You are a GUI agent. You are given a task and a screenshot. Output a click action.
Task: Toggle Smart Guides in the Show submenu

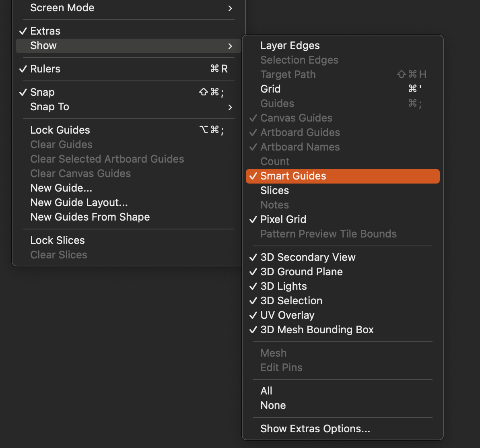click(x=293, y=176)
